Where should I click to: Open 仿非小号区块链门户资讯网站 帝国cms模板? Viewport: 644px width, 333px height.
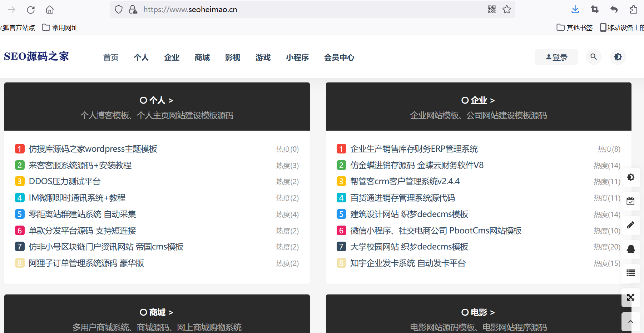pos(106,247)
